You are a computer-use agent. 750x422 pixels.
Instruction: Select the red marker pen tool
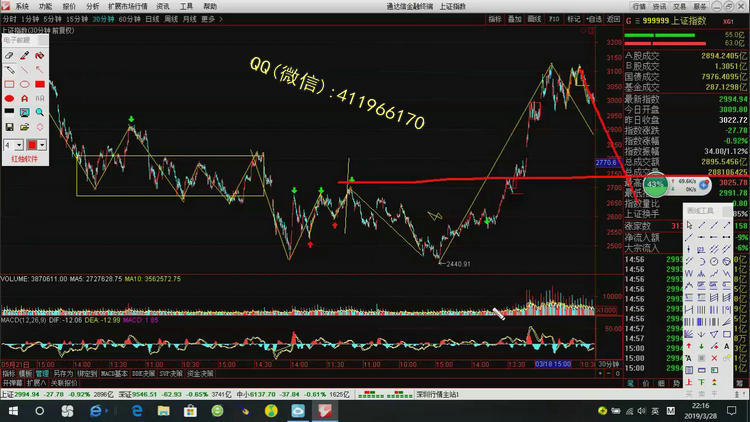pos(24,56)
